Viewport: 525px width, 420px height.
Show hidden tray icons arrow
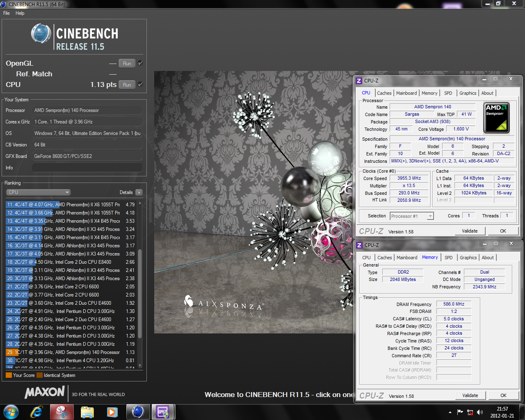coord(450,412)
